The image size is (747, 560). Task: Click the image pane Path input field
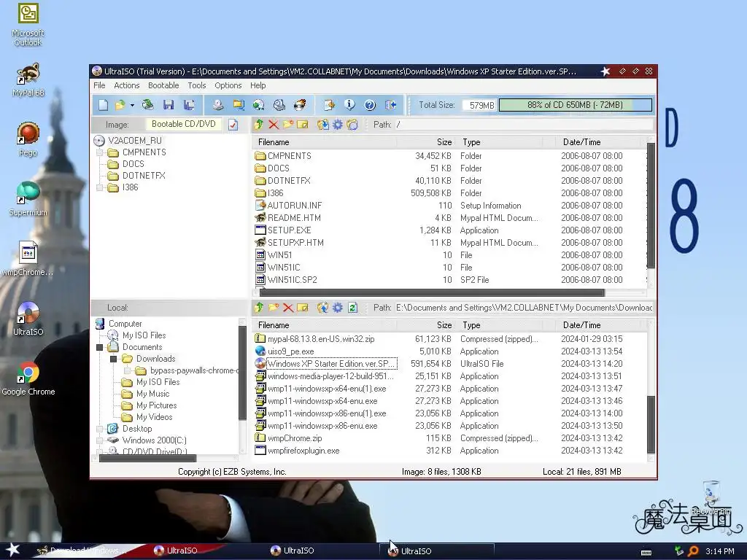point(524,124)
